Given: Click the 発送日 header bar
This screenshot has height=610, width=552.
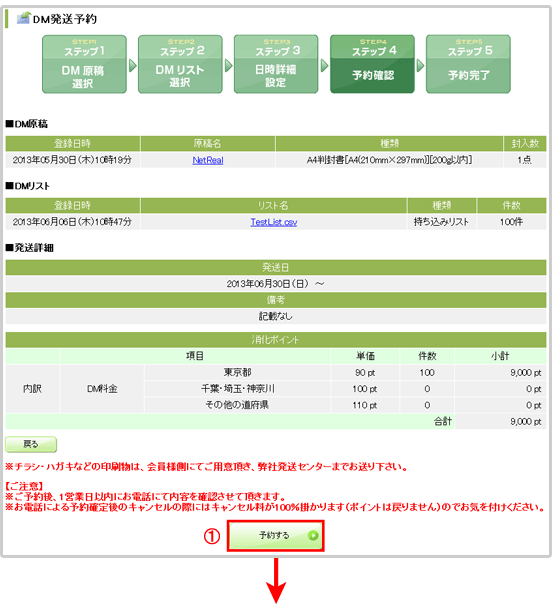Looking at the screenshot, I should tap(276, 268).
